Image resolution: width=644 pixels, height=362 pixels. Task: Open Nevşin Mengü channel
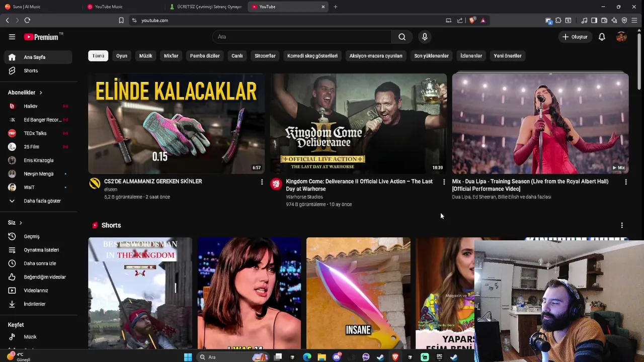pyautogui.click(x=38, y=174)
